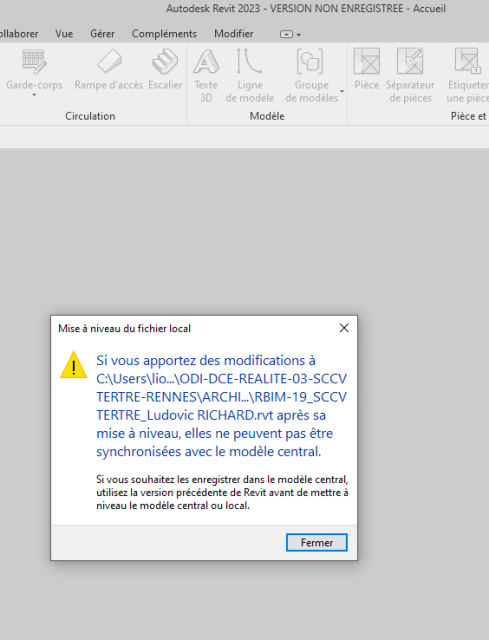Open the Gérer ribbon tab
The width and height of the screenshot is (489, 640).
click(x=102, y=33)
